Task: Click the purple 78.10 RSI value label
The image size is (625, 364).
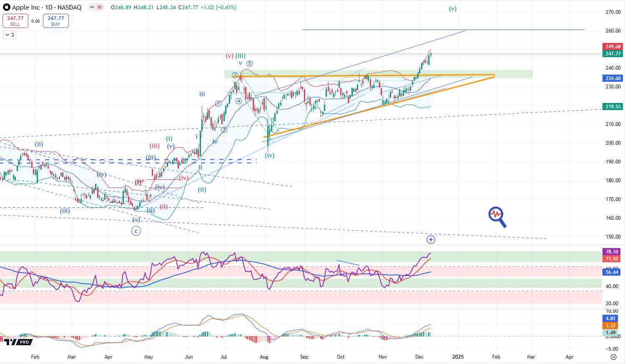Action: (612, 252)
